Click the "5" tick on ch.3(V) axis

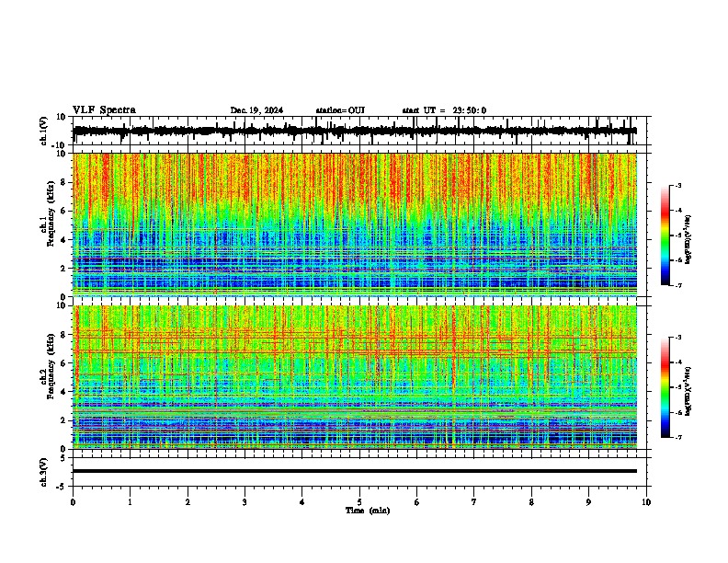tap(63, 458)
